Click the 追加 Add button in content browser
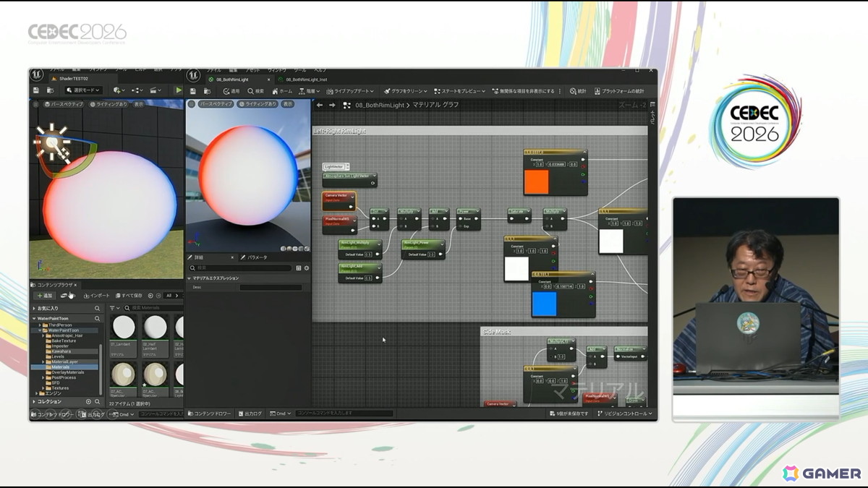The width and height of the screenshot is (868, 488). click(x=44, y=296)
